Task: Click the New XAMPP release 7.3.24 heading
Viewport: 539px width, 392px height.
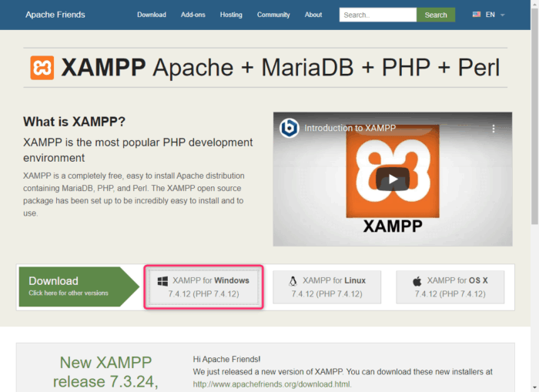Action: pos(105,372)
